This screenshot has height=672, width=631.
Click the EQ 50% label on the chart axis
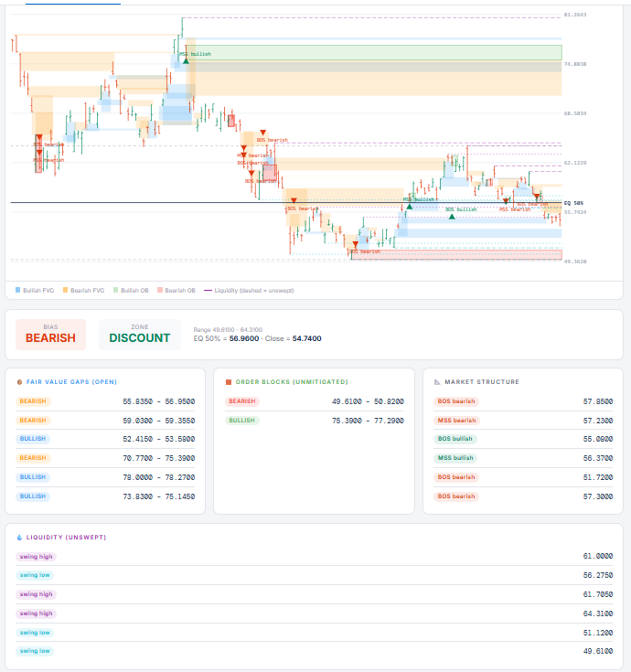(573, 203)
